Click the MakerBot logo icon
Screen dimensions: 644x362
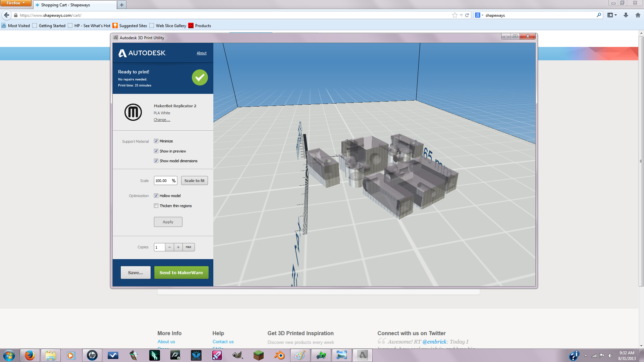point(133,112)
